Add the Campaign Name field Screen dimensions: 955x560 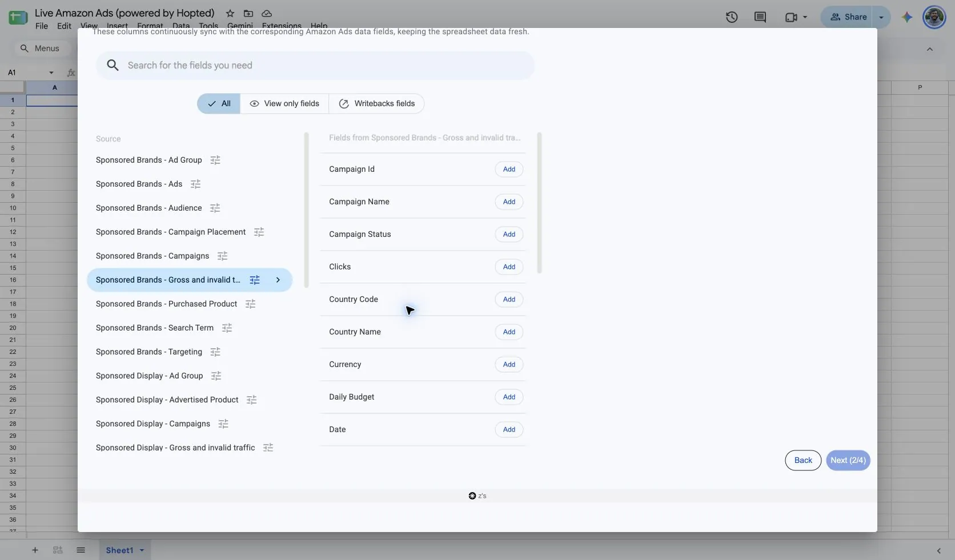509,202
